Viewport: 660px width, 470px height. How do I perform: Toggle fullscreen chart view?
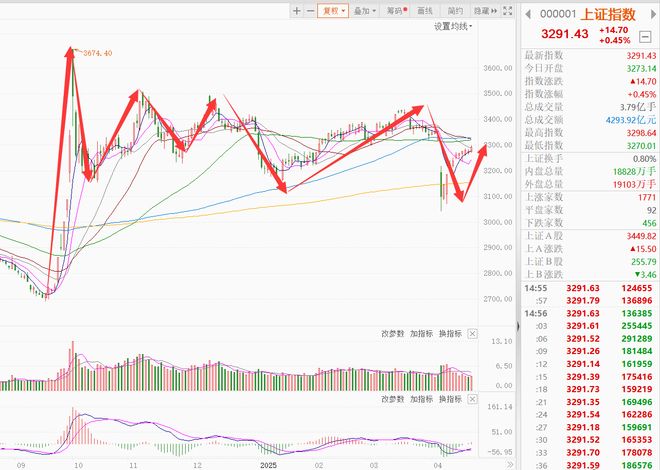coord(508,11)
